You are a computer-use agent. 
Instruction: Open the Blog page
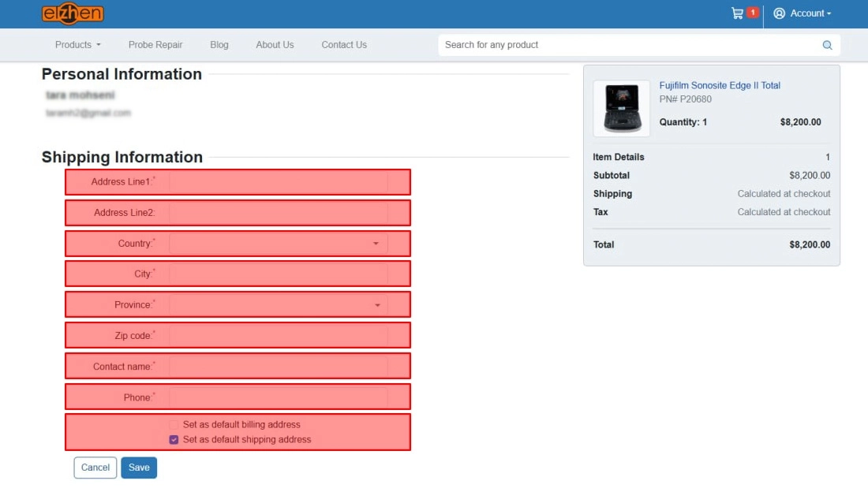[219, 45]
